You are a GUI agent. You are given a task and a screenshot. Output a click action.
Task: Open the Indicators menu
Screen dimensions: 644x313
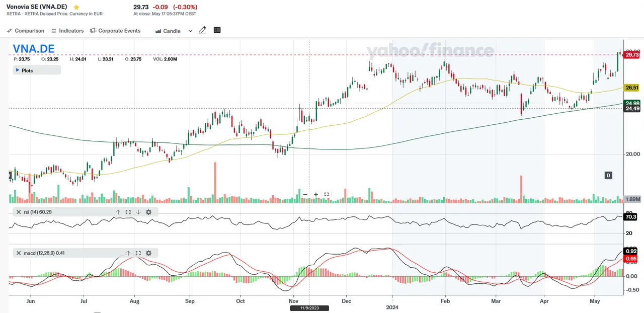(x=67, y=31)
